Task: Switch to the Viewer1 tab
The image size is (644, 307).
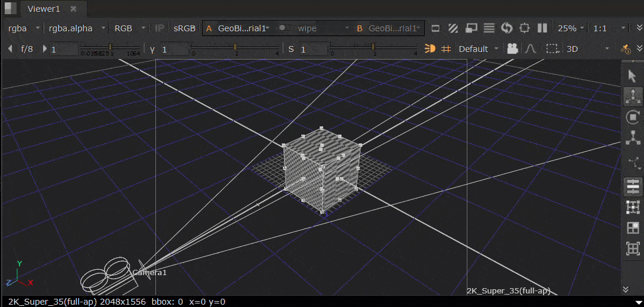Action: [44, 9]
